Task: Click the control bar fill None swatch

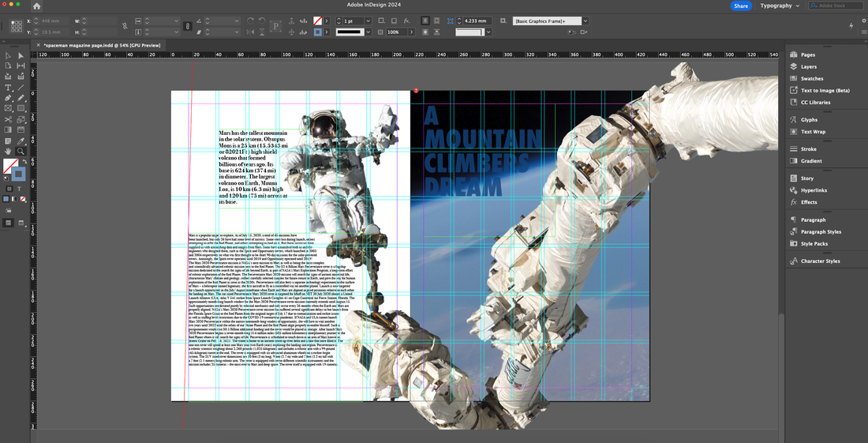Action: pos(317,21)
